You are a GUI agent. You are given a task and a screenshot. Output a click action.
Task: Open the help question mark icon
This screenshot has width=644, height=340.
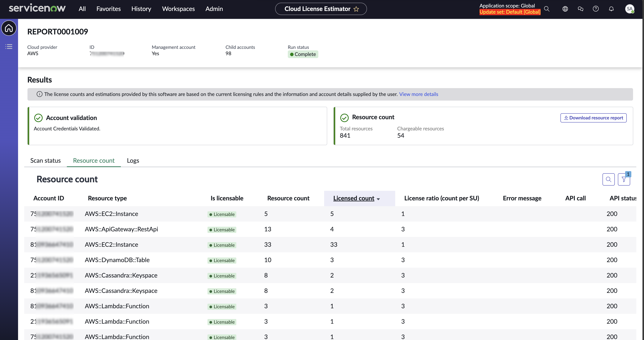click(x=596, y=9)
